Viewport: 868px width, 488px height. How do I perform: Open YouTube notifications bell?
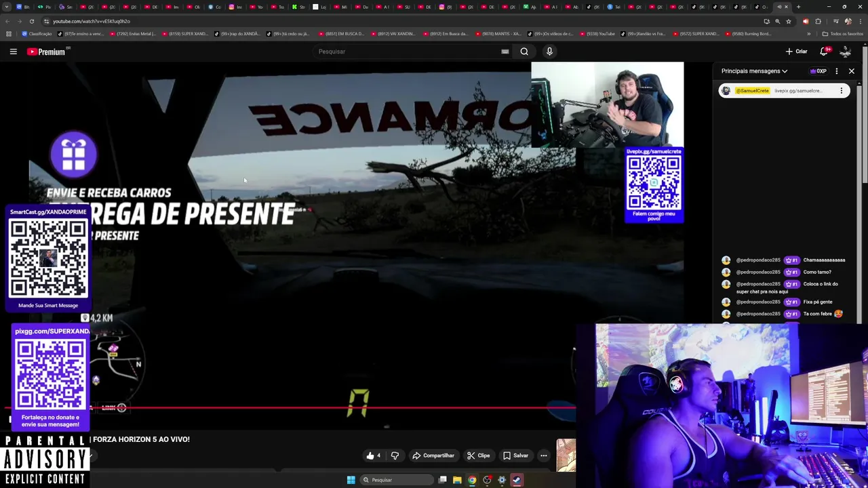[x=825, y=52]
